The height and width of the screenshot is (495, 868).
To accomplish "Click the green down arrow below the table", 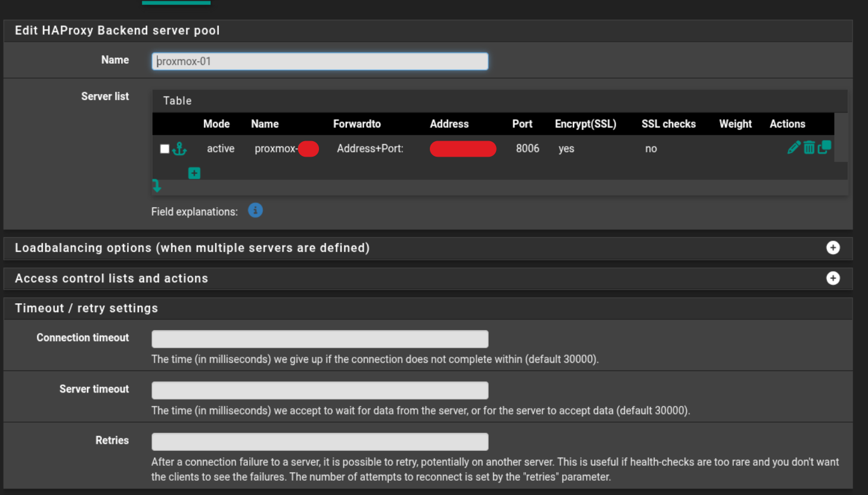I will point(157,186).
